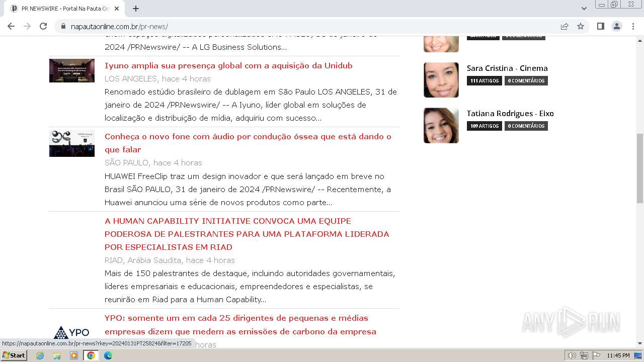Click scrollbar down arrow
Viewport: 644px width, 362px height.
point(639,343)
